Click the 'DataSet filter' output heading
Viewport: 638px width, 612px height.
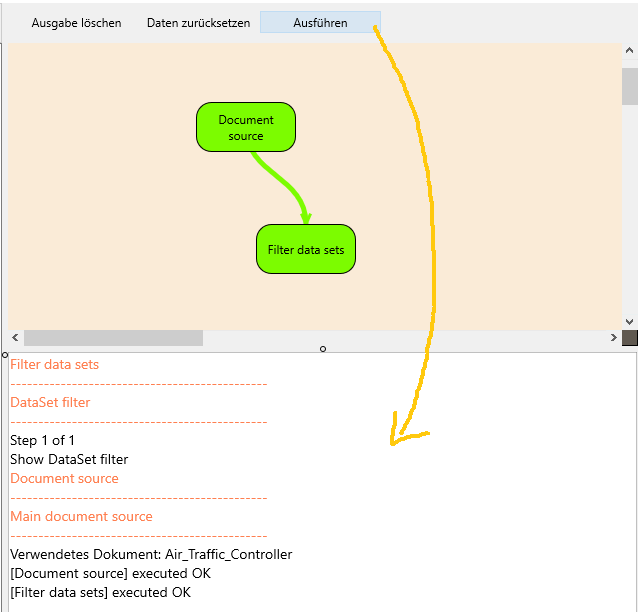tap(50, 402)
